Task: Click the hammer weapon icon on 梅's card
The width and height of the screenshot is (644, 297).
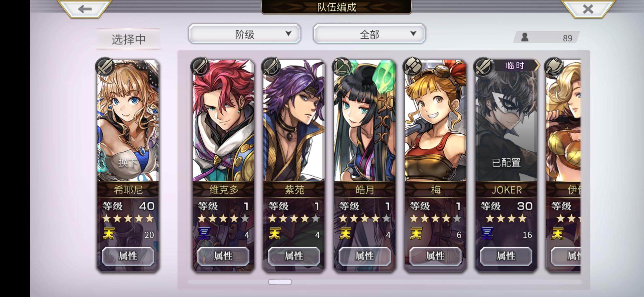Action: (412, 67)
